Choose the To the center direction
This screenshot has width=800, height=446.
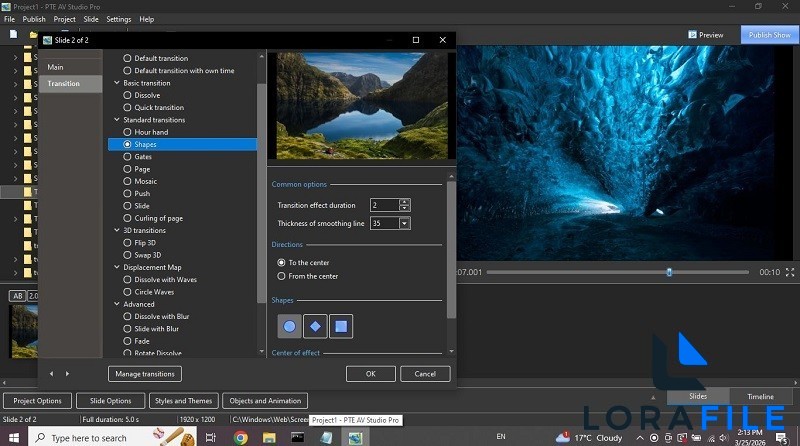303,262
